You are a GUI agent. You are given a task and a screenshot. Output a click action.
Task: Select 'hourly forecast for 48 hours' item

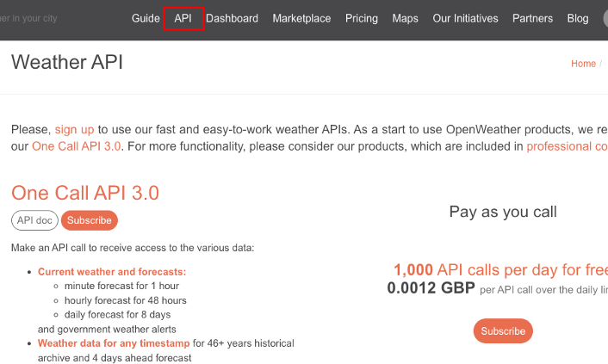(125, 300)
